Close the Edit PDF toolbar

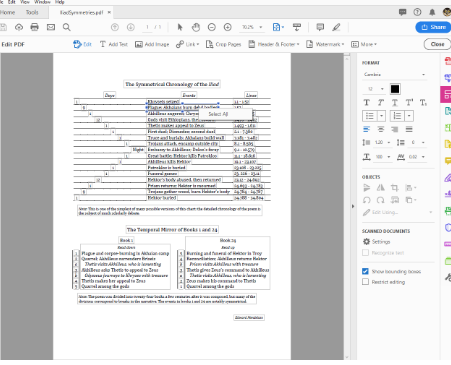pyautogui.click(x=437, y=44)
